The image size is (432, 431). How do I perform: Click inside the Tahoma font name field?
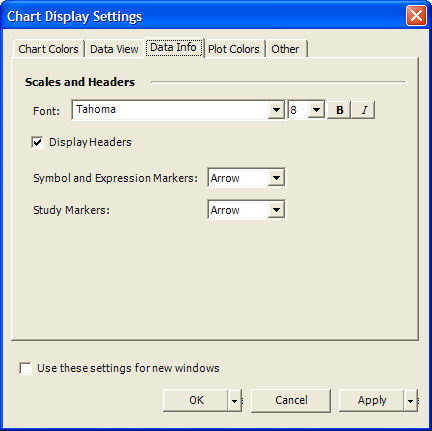(170, 110)
